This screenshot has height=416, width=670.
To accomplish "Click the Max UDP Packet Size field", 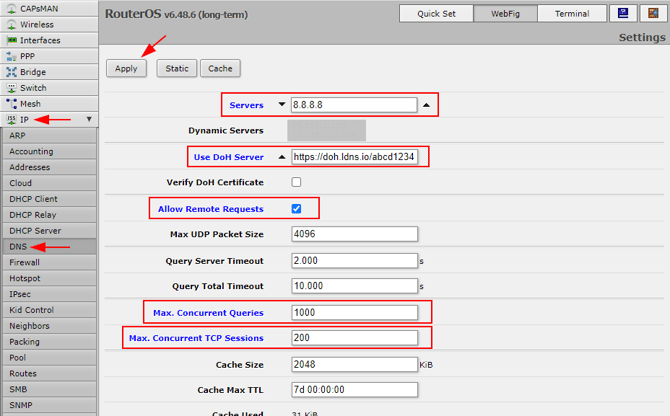I will (353, 235).
